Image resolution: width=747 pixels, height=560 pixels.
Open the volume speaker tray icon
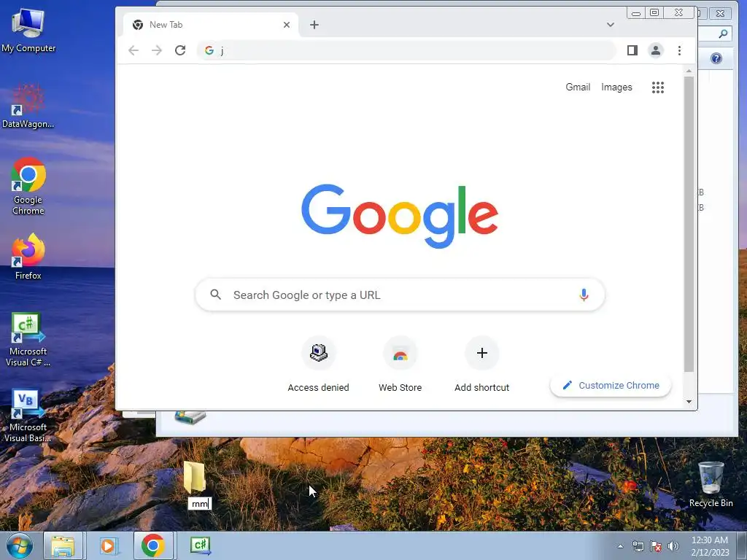(x=673, y=546)
